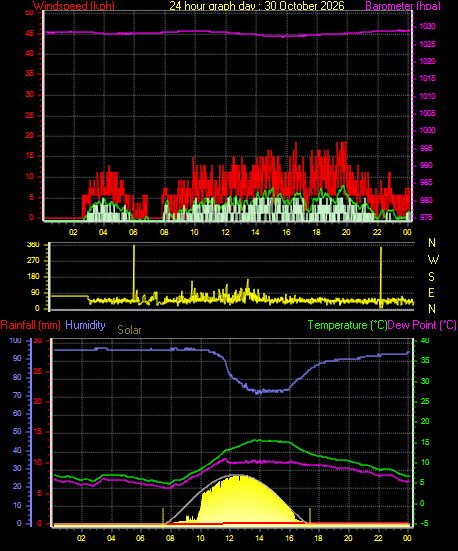Click the 995 barometer scale value
Viewport: 458px width, 551px height.
pos(426,148)
